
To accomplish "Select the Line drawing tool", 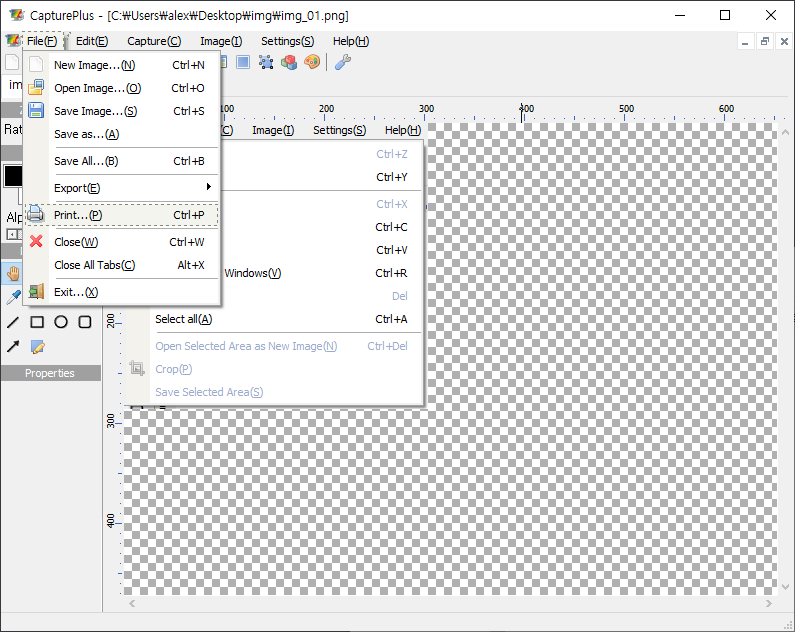I will click(x=13, y=322).
